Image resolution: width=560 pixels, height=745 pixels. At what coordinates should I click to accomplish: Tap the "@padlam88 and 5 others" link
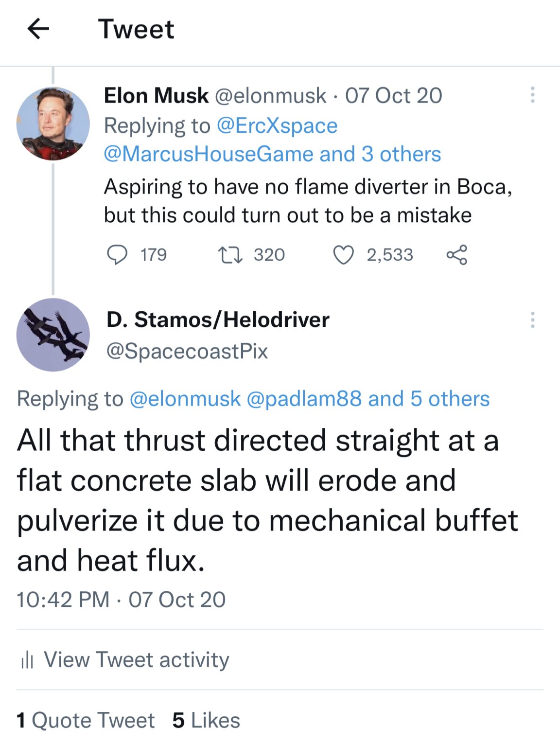pyautogui.click(x=368, y=399)
